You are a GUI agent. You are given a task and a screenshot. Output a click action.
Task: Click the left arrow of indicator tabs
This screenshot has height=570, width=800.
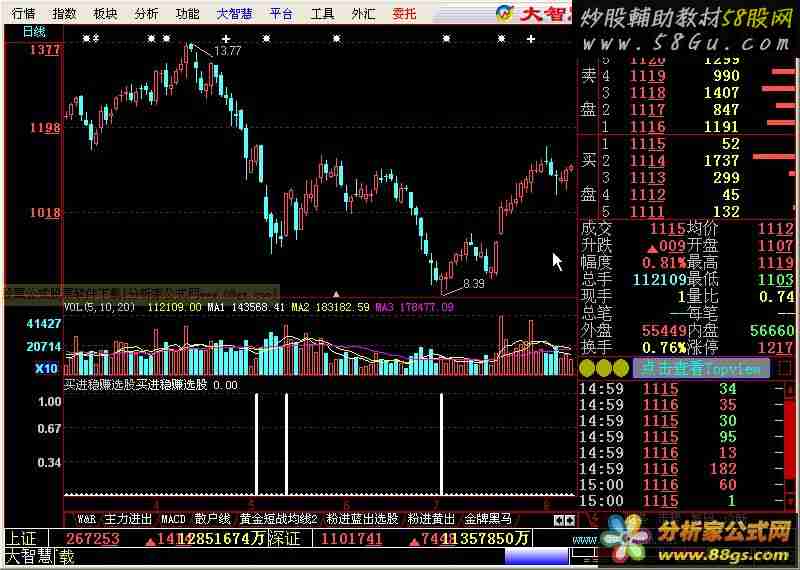coord(559,520)
